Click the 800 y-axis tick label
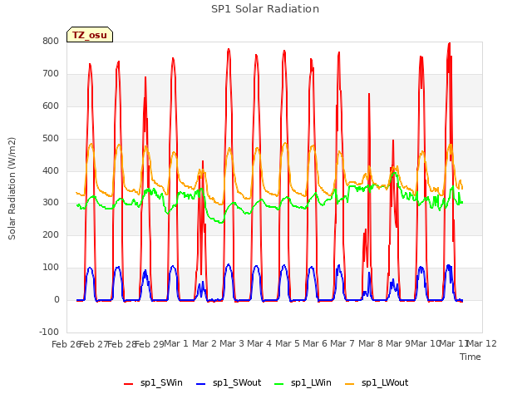Screen dimensions: 532x399 [51, 42]
